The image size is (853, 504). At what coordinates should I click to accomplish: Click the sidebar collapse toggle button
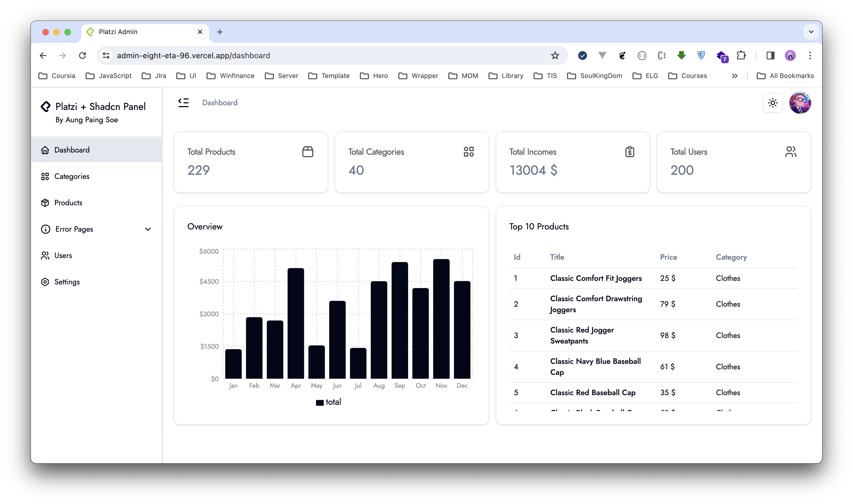[184, 103]
